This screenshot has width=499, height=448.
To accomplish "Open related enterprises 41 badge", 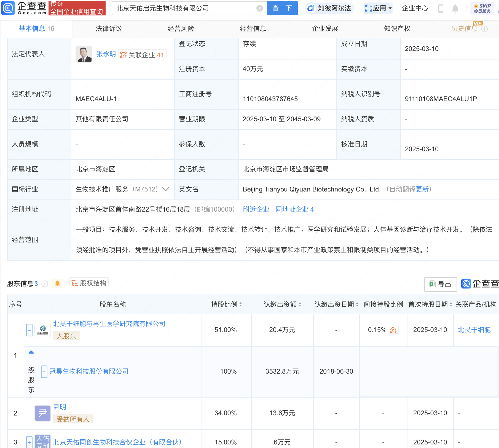I will click(x=142, y=55).
